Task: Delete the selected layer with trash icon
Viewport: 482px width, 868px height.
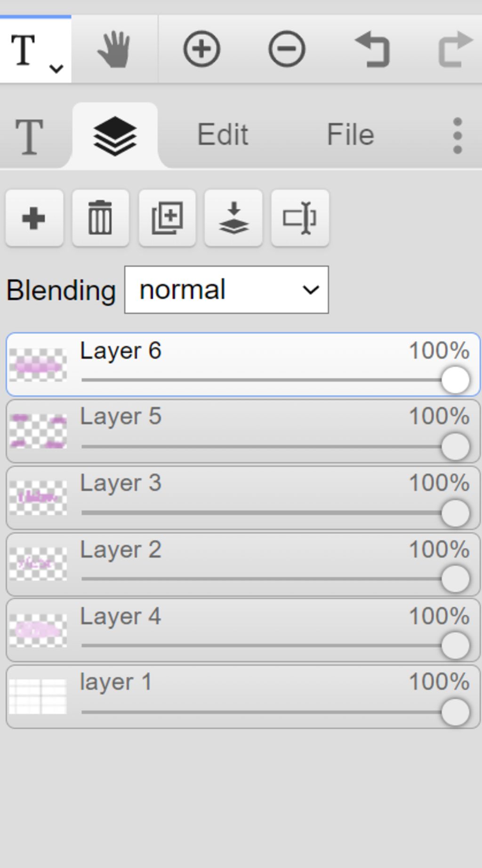Action: [101, 218]
